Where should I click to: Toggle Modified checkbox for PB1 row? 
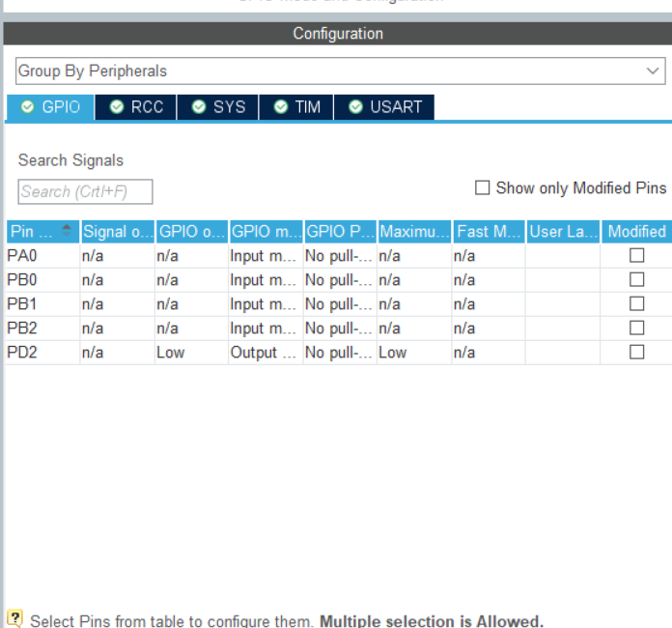point(637,303)
